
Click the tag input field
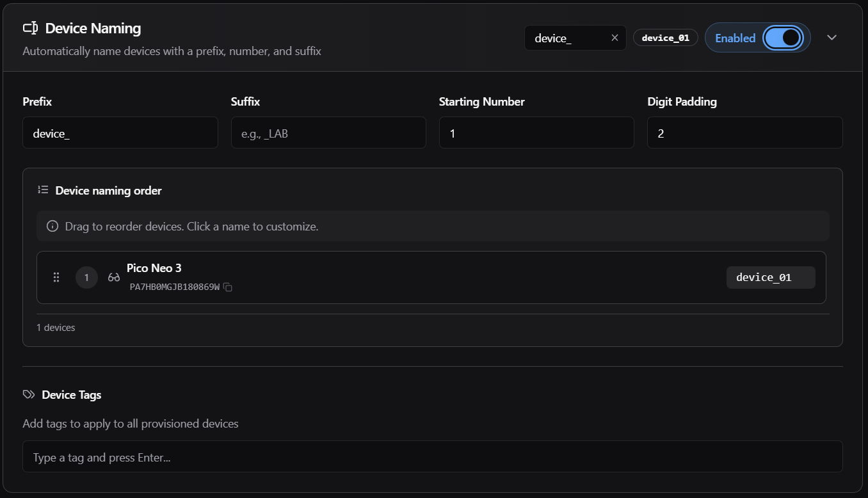coord(433,456)
